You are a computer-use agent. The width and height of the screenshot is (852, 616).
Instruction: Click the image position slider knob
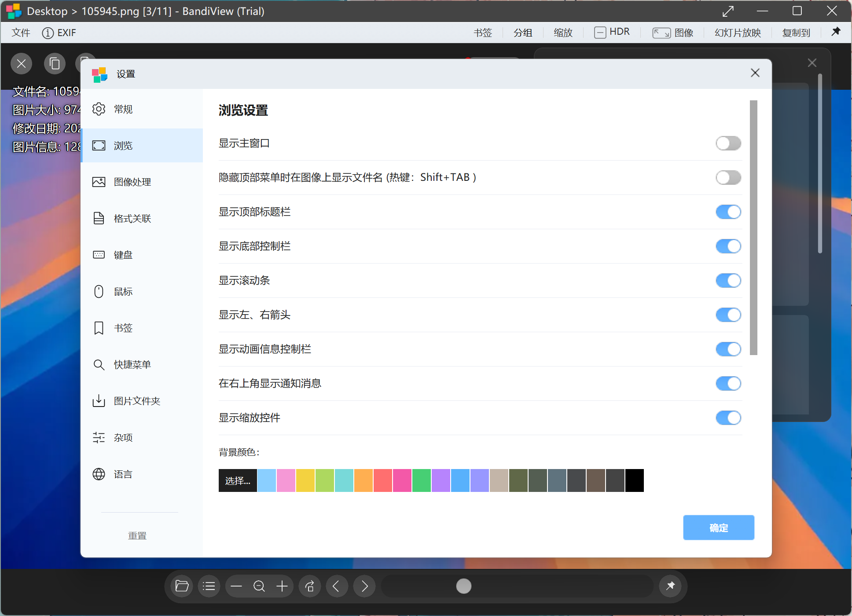464,586
